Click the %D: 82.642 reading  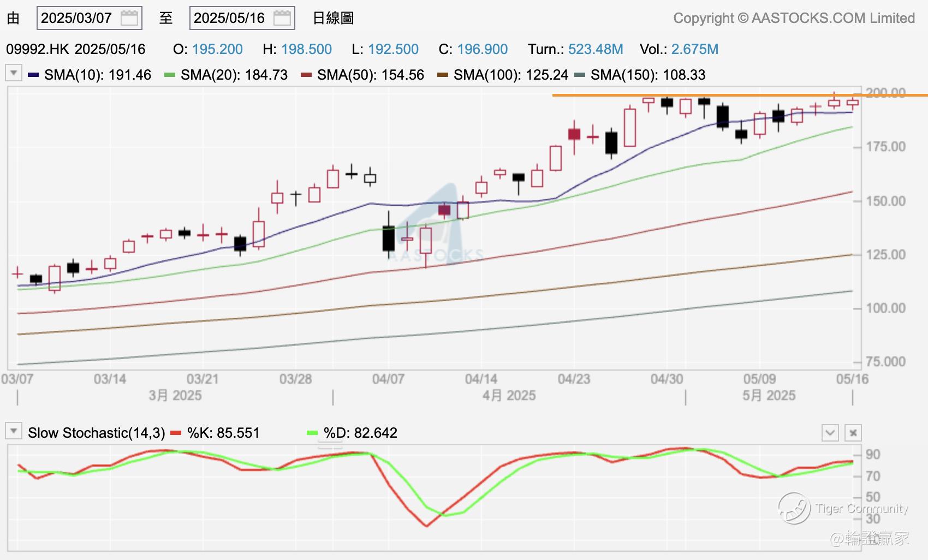(x=360, y=433)
